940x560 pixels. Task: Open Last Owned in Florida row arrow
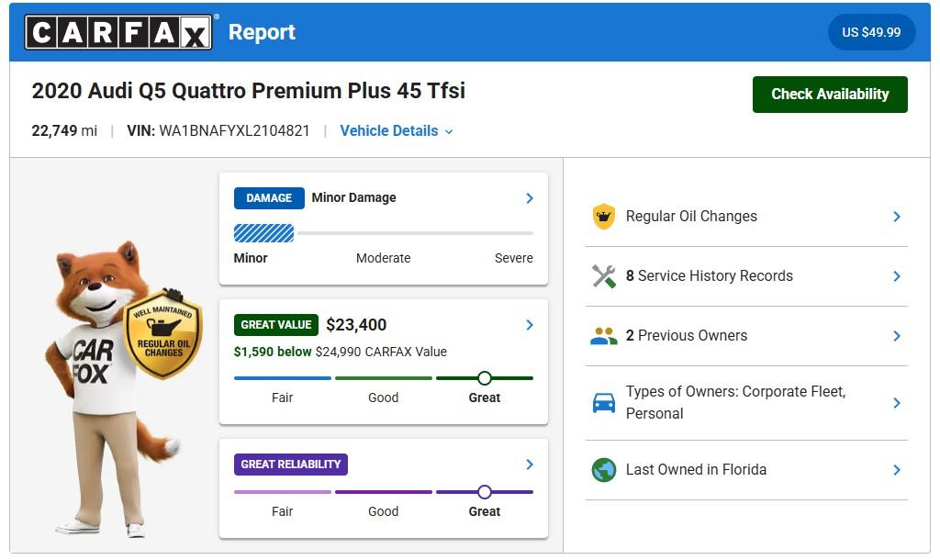coord(897,470)
